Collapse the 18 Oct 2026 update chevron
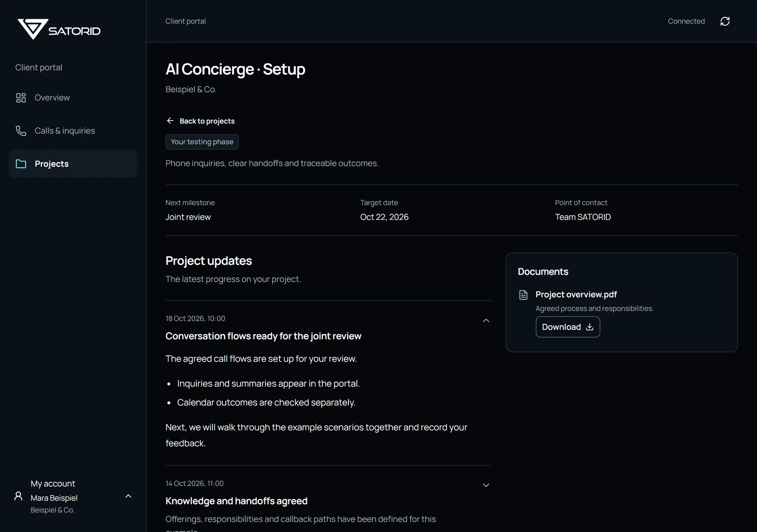 pyautogui.click(x=486, y=320)
